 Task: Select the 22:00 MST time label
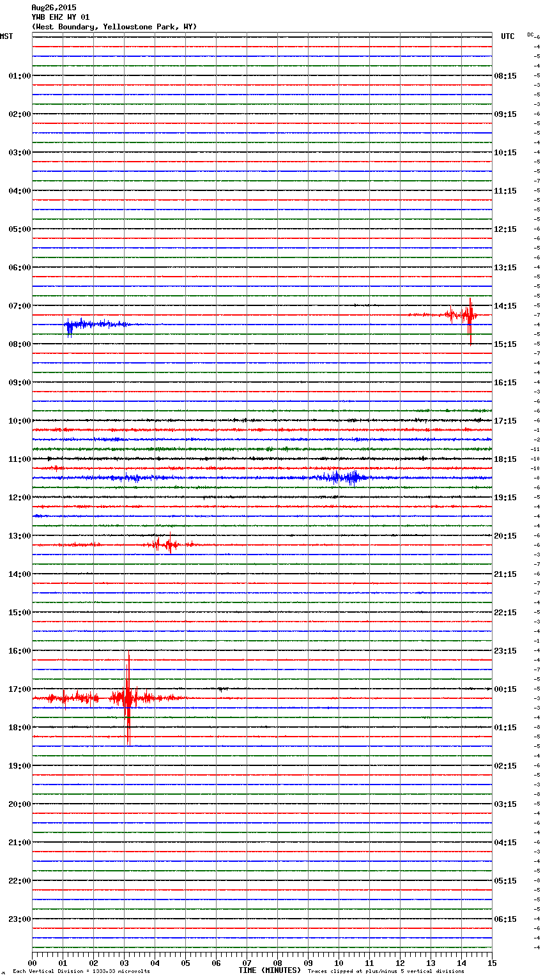coord(19,881)
